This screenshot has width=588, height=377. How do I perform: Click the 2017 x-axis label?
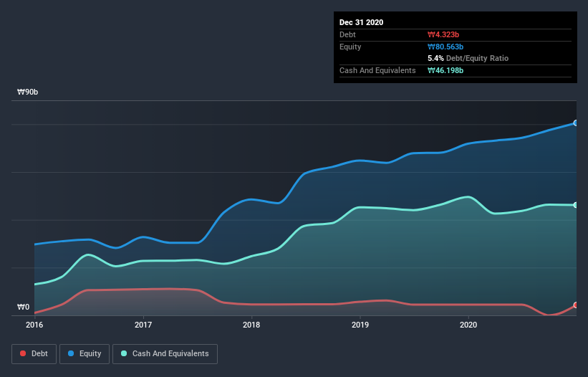click(143, 325)
